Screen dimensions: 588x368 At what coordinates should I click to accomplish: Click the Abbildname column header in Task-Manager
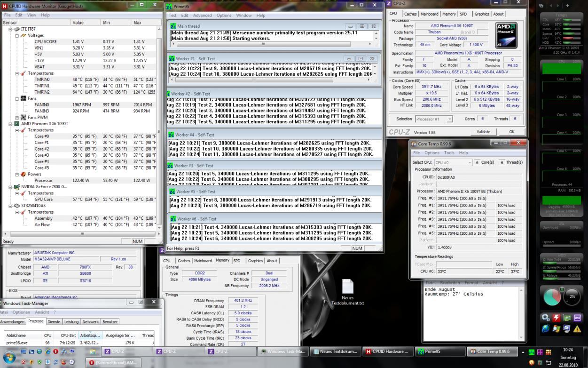[x=24, y=336]
